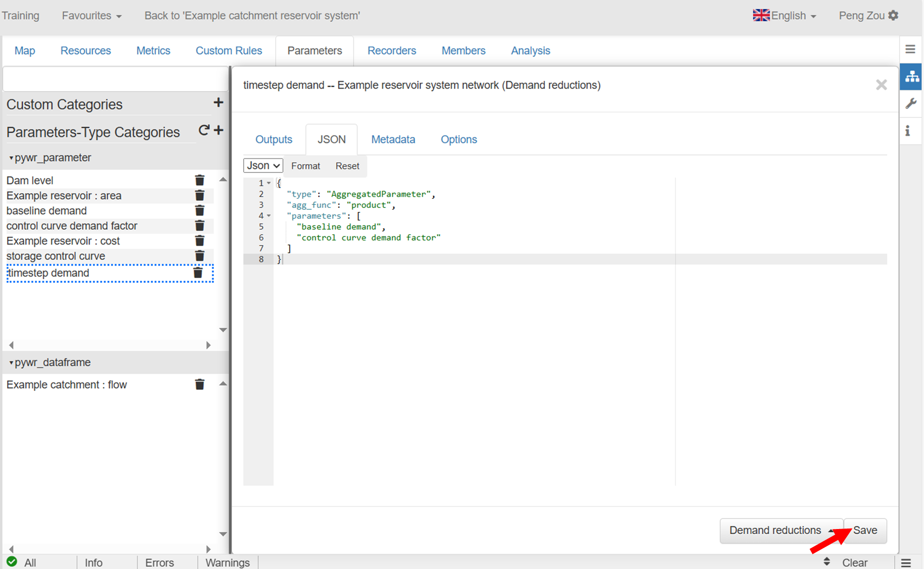
Task: Open the Json format dropdown
Action: click(263, 166)
